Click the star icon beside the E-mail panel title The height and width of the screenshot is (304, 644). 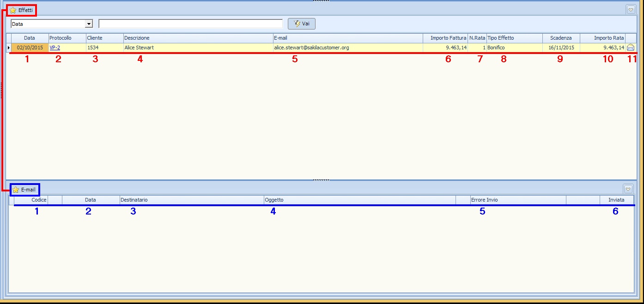(x=16, y=190)
